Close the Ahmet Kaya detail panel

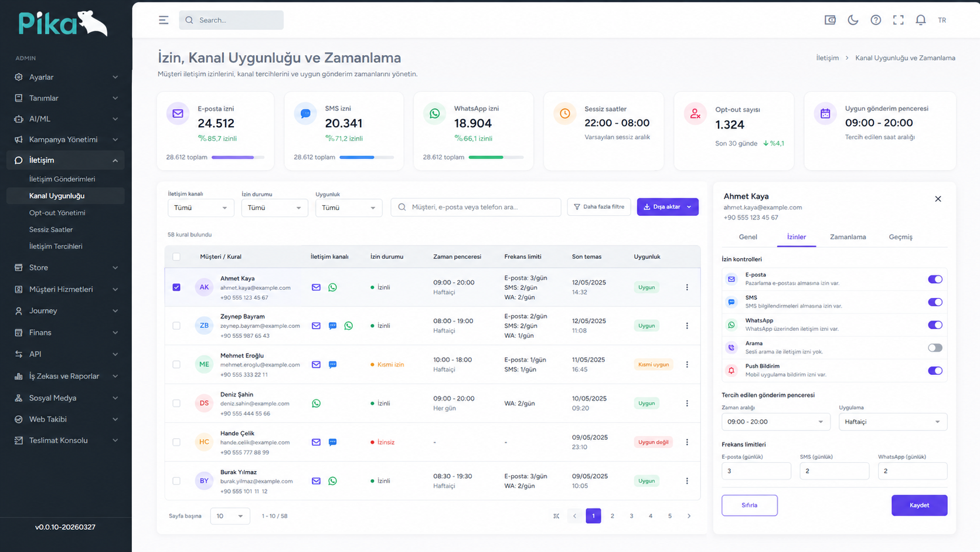point(938,199)
